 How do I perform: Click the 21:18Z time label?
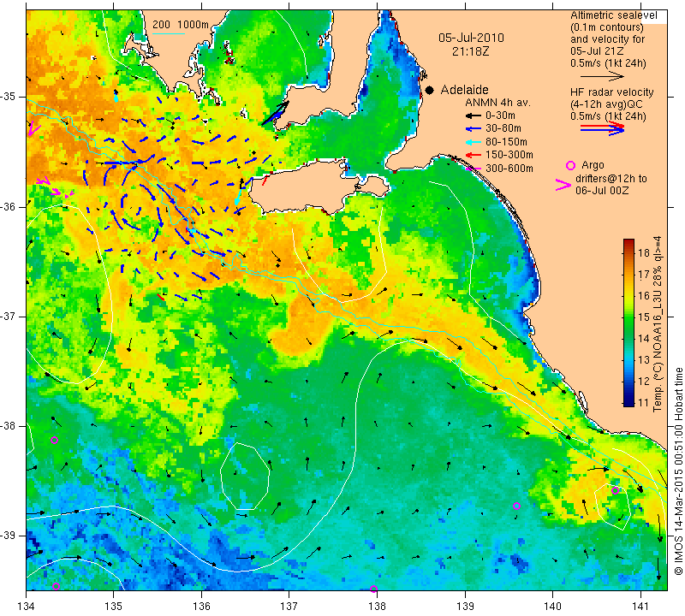(x=470, y=51)
